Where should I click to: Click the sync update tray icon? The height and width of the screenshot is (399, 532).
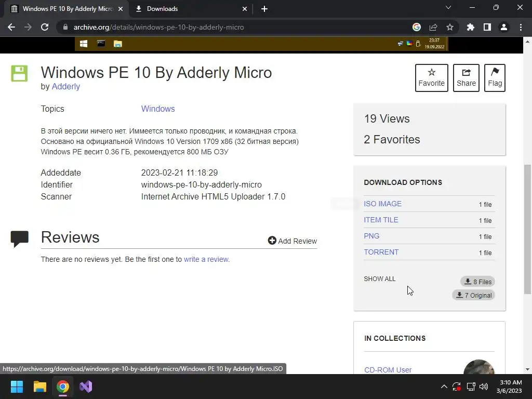pyautogui.click(x=457, y=387)
